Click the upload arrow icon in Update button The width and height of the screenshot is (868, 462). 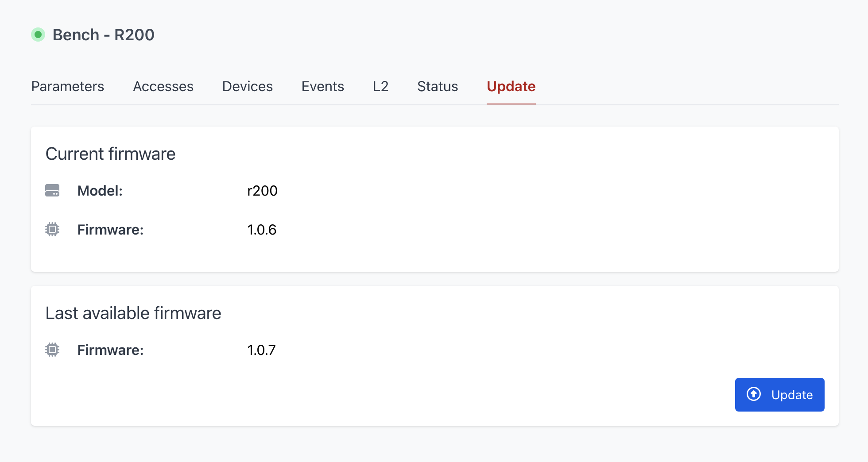754,394
